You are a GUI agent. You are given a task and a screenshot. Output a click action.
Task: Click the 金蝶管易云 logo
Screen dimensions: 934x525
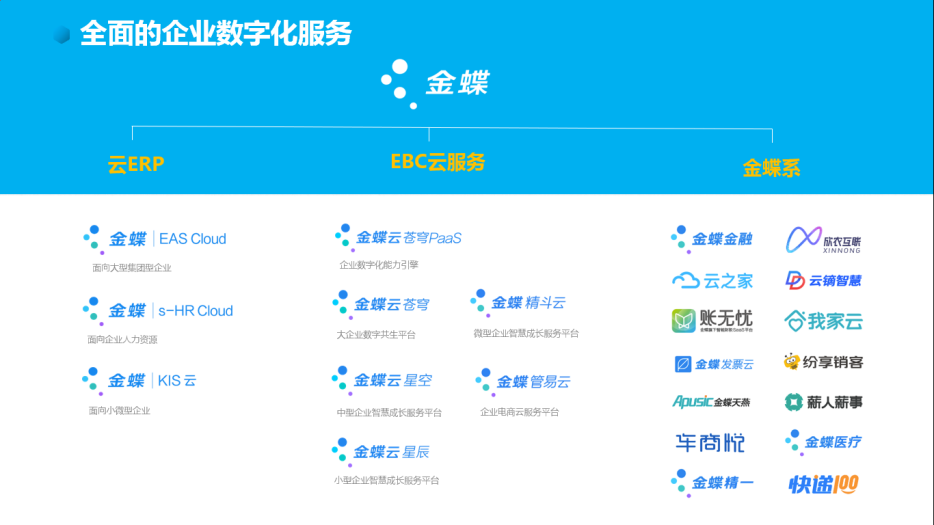click(523, 382)
